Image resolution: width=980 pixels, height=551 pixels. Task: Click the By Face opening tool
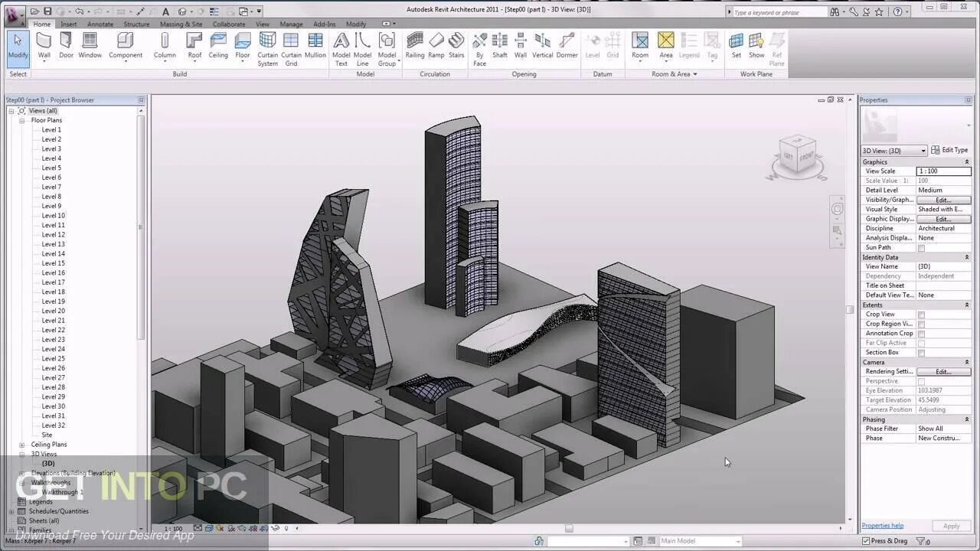coord(479,49)
